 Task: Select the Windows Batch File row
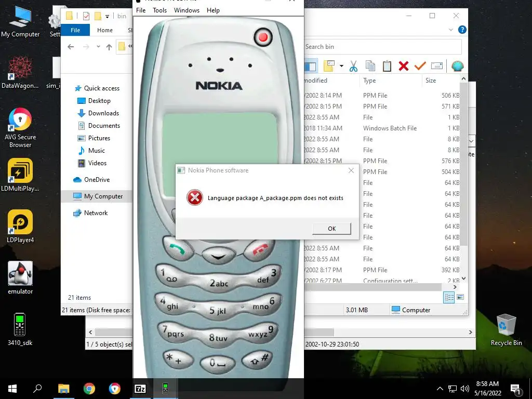tap(382, 128)
